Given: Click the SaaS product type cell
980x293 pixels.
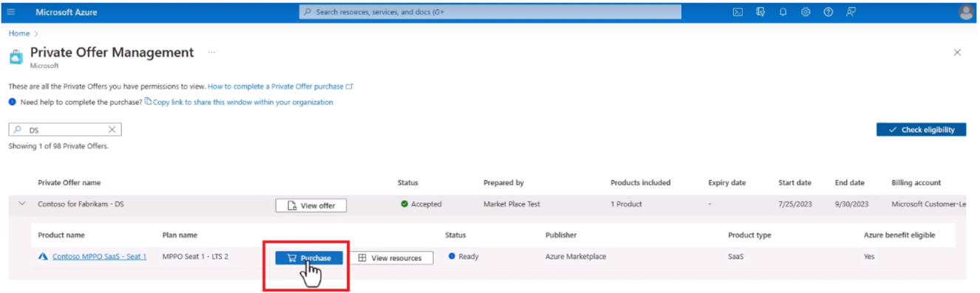Looking at the screenshot, I should point(737,257).
